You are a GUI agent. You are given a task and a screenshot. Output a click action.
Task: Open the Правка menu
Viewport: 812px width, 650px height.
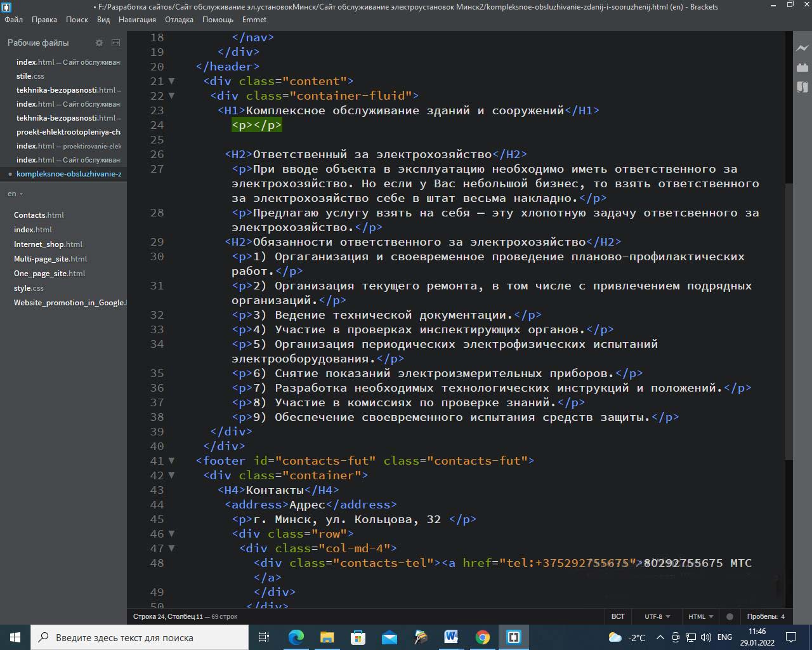pos(44,20)
